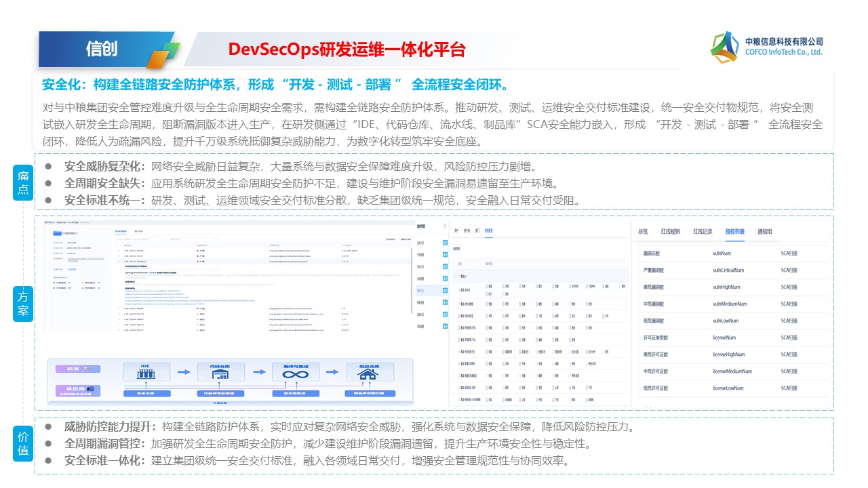
Task: Tick the first checkbox in permissions grid
Action: (x=486, y=287)
